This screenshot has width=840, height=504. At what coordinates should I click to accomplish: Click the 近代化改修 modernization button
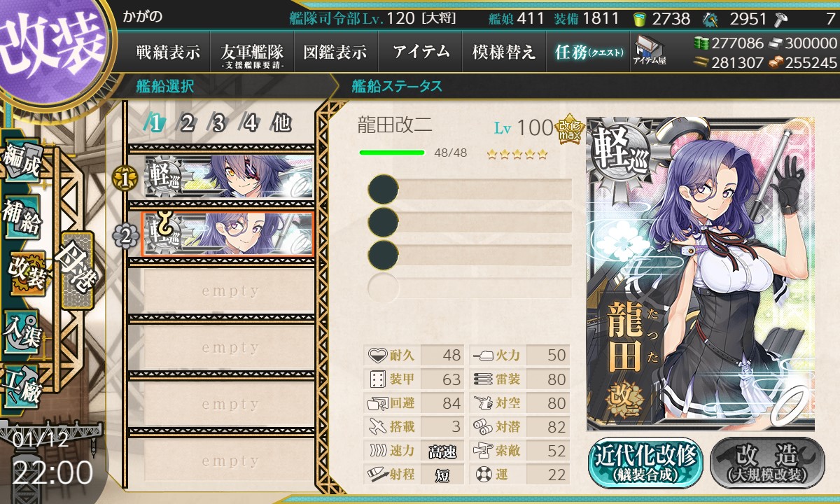click(x=645, y=463)
